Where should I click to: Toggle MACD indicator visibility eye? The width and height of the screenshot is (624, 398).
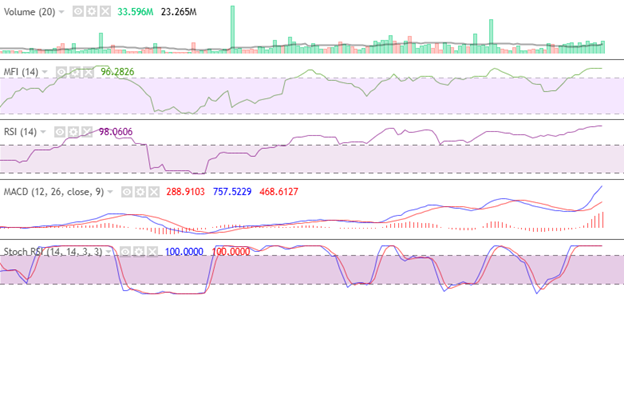[127, 192]
